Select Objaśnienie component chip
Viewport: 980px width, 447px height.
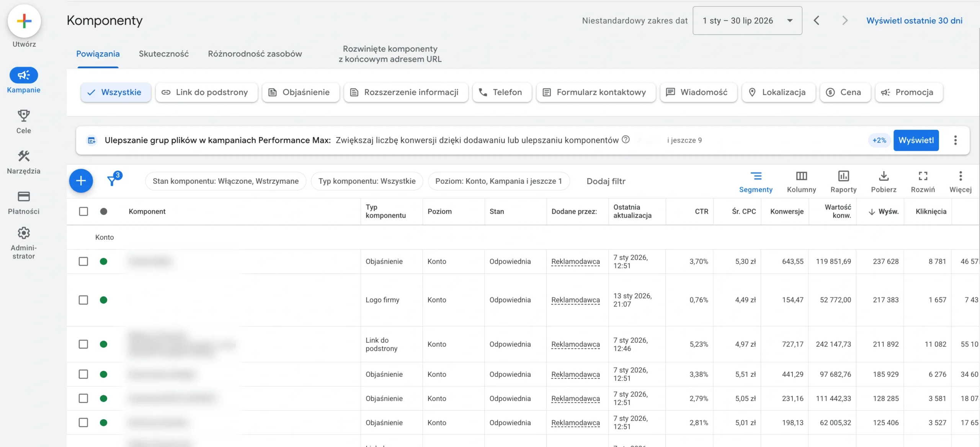(x=301, y=92)
